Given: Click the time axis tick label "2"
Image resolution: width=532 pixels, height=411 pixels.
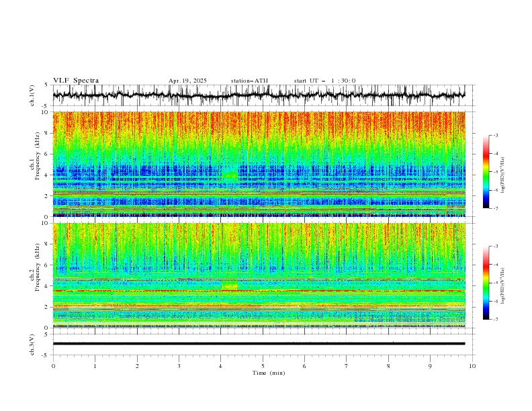Looking at the screenshot, I should (x=137, y=366).
